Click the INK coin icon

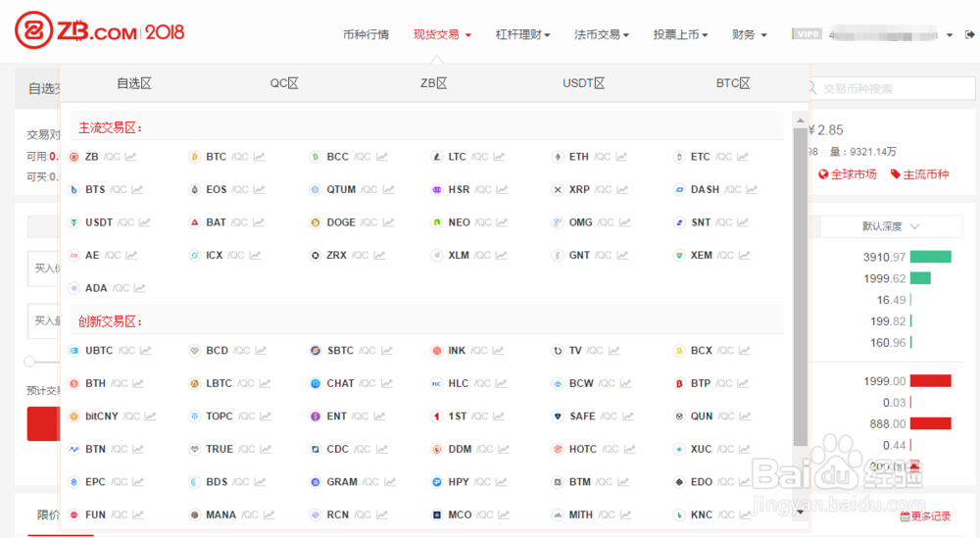[437, 351]
